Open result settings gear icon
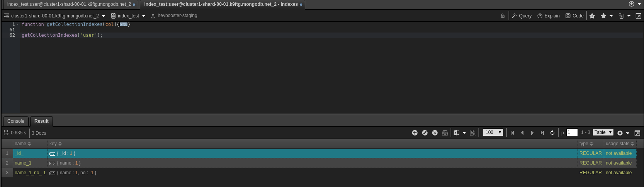Image resolution: width=644 pixels, height=187 pixels. point(620,133)
